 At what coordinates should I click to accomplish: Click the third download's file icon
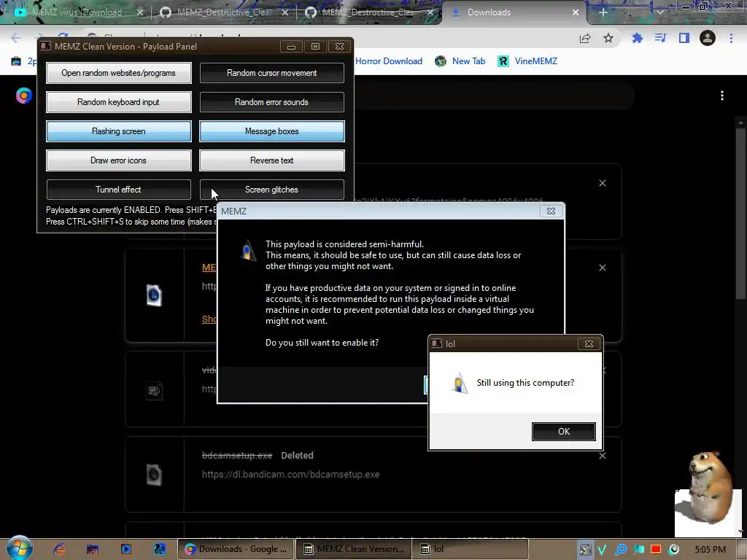tap(154, 391)
